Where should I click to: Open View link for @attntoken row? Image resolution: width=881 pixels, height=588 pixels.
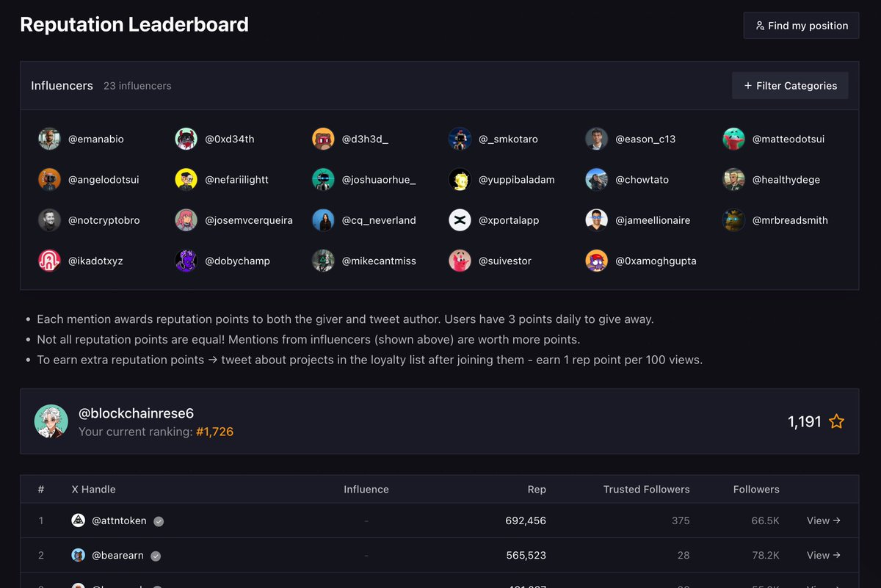tap(824, 520)
